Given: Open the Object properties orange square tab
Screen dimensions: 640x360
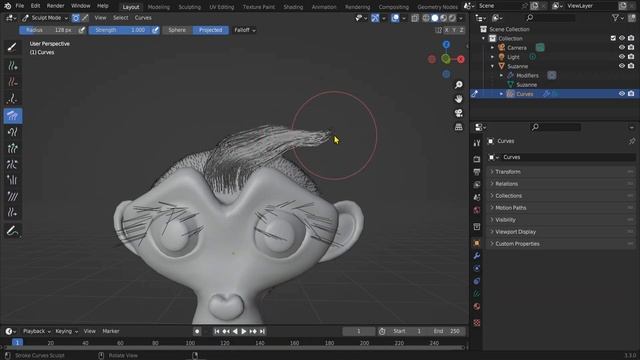Looking at the screenshot, I should [x=477, y=243].
